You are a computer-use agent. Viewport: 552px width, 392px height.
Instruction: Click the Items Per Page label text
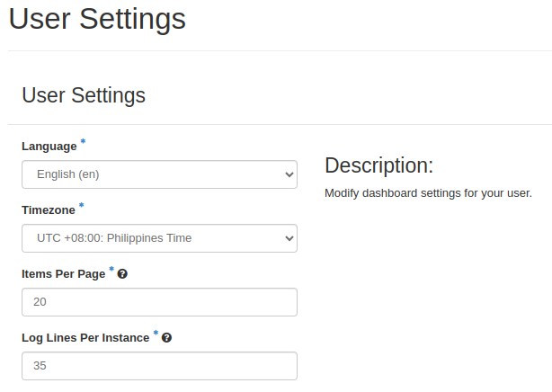(63, 274)
